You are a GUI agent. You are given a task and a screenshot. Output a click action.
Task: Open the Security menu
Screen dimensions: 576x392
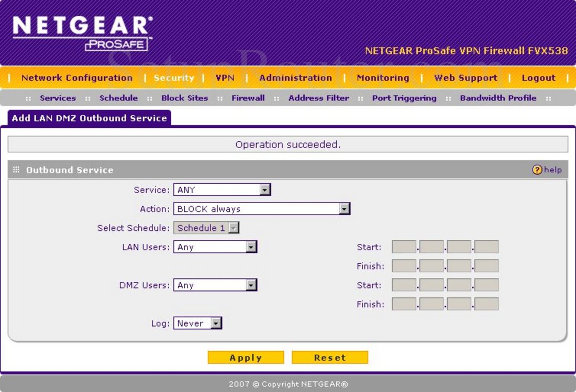point(174,77)
